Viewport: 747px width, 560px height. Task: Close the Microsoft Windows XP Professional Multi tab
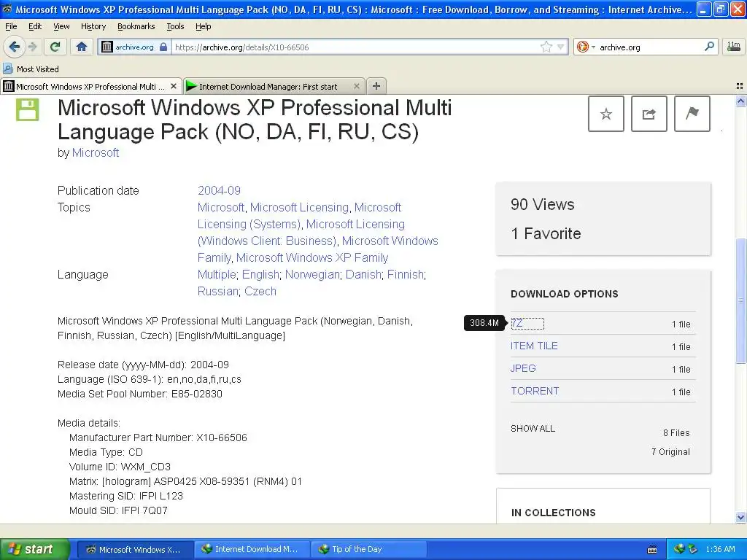(x=174, y=86)
